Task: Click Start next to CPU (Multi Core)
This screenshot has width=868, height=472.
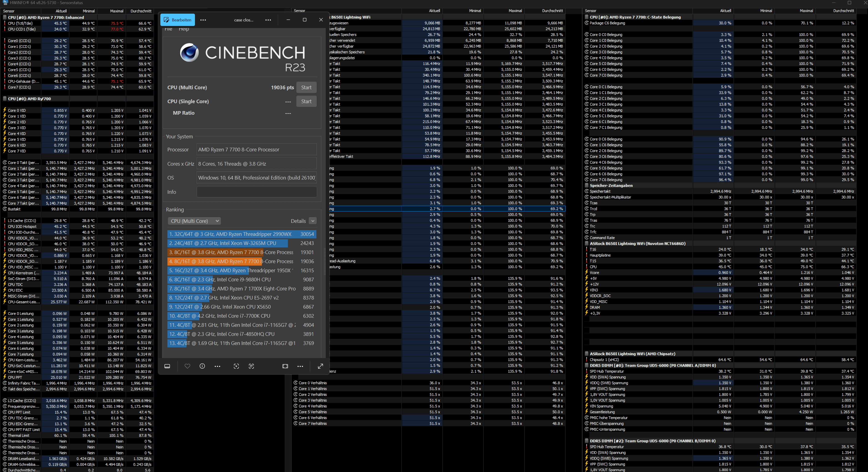Action: click(306, 87)
